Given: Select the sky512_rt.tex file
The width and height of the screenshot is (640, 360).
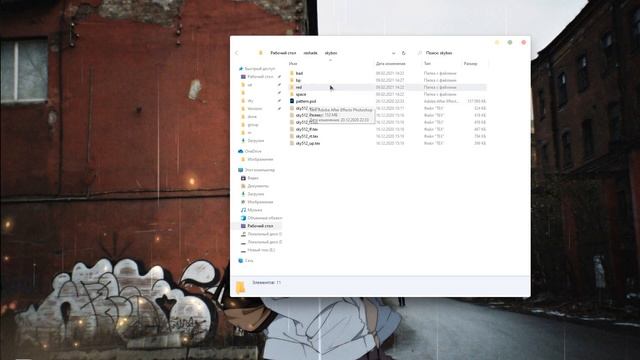Looking at the screenshot, I should click(x=307, y=136).
